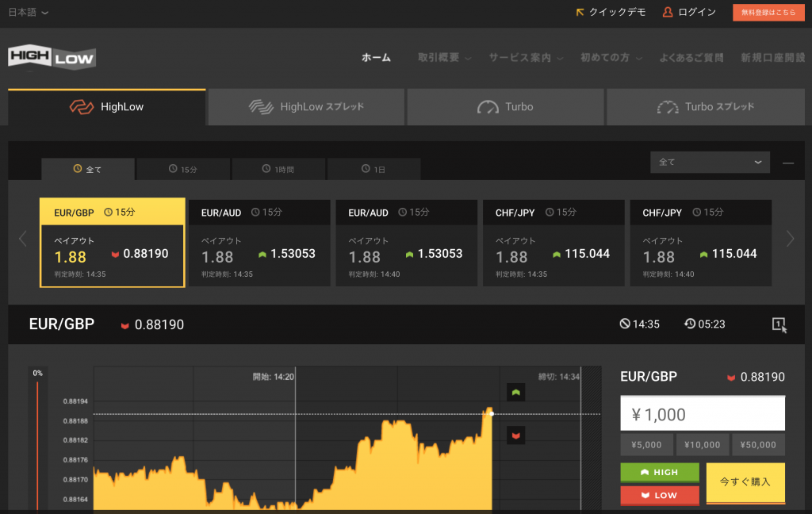The width and height of the screenshot is (812, 514).
Task: Click the HighLow スプレッド waves icon
Action: point(261,107)
